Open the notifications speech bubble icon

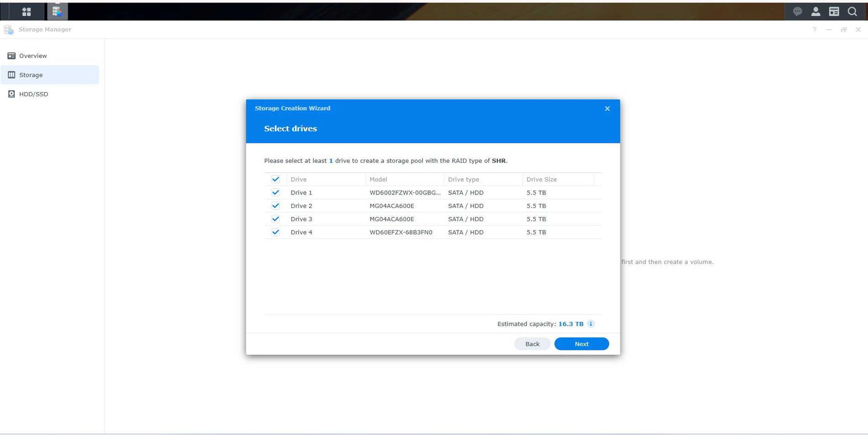[x=796, y=11]
